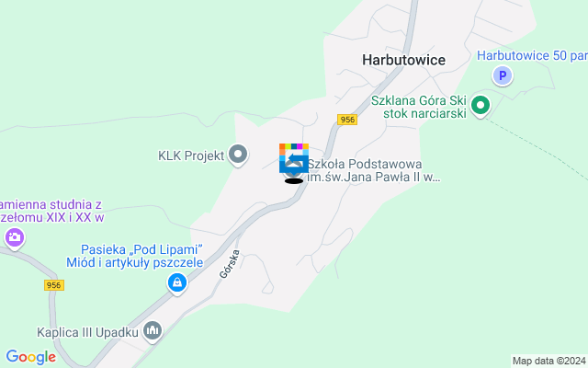The width and height of the screenshot is (588, 368).
Task: Click the 956 road shield near Harbutowice
Action: [347, 120]
